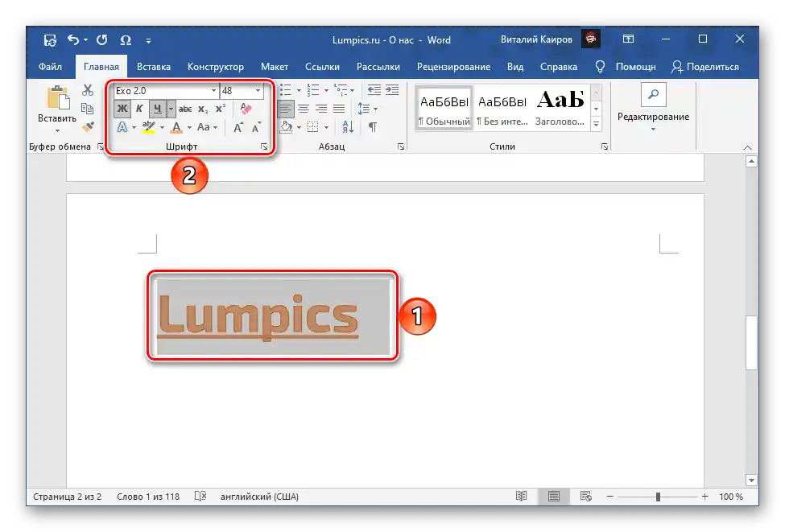Activate the format painter brush
The image size is (785, 532).
(88, 127)
